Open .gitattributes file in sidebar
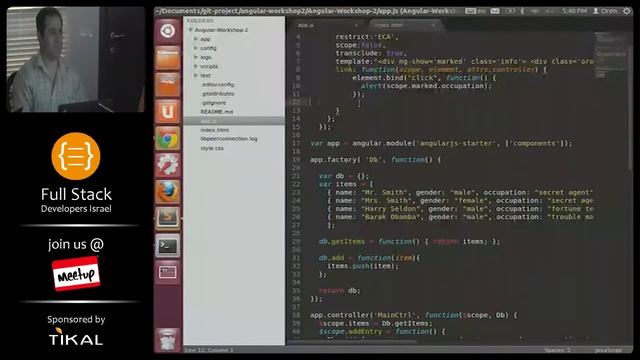Image resolution: width=640 pixels, height=360 pixels. (218, 93)
